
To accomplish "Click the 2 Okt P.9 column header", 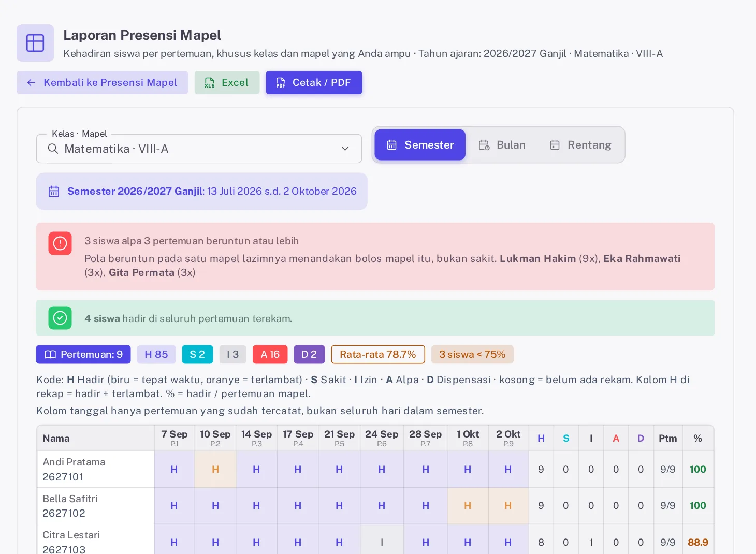I will point(508,439).
